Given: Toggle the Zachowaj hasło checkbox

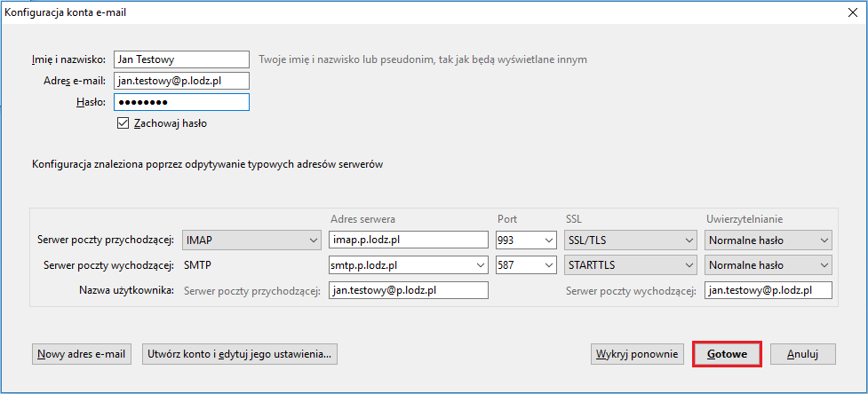Looking at the screenshot, I should click(123, 123).
